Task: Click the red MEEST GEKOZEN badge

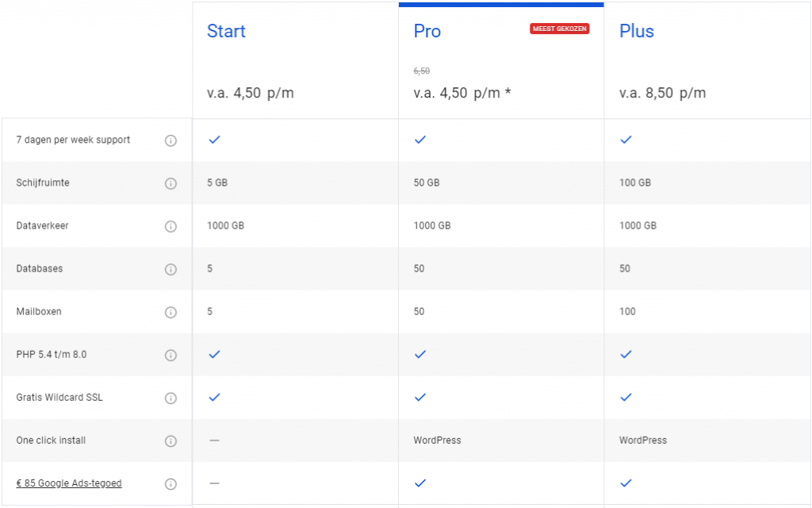Action: 560,29
